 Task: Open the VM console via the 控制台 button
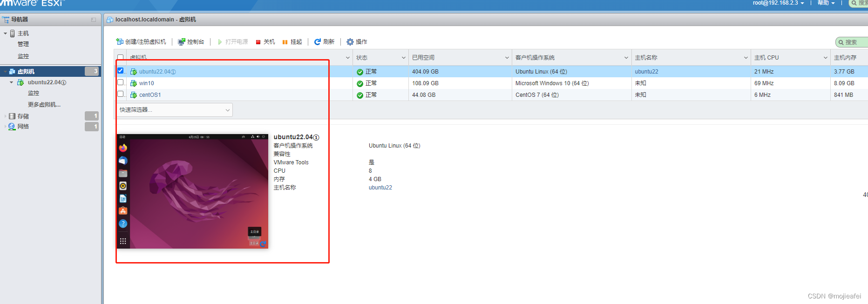191,42
